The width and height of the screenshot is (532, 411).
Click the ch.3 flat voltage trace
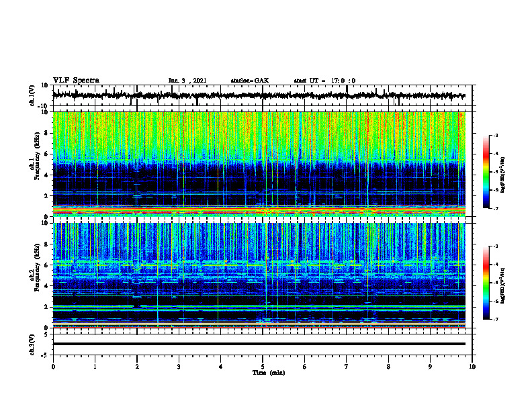259,344
